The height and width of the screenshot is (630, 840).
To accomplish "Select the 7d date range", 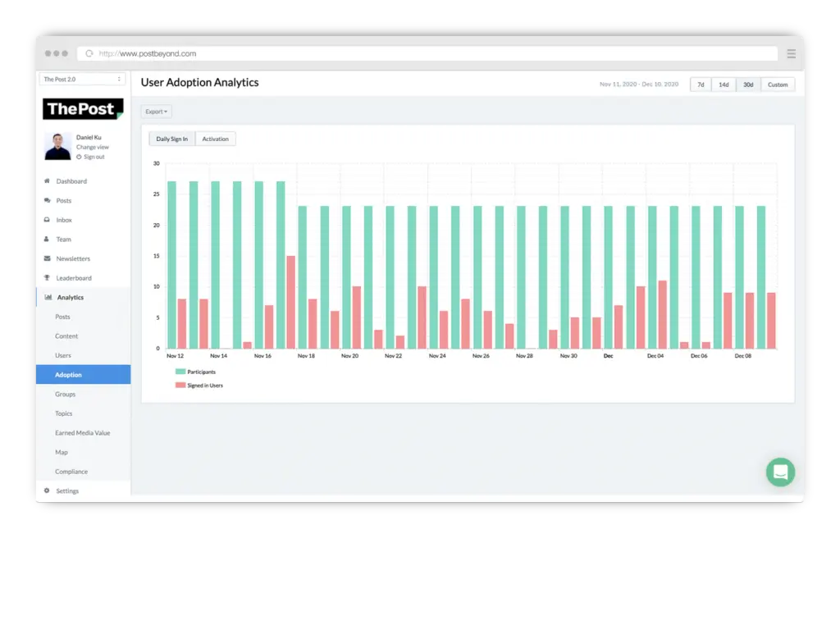I will coord(701,84).
